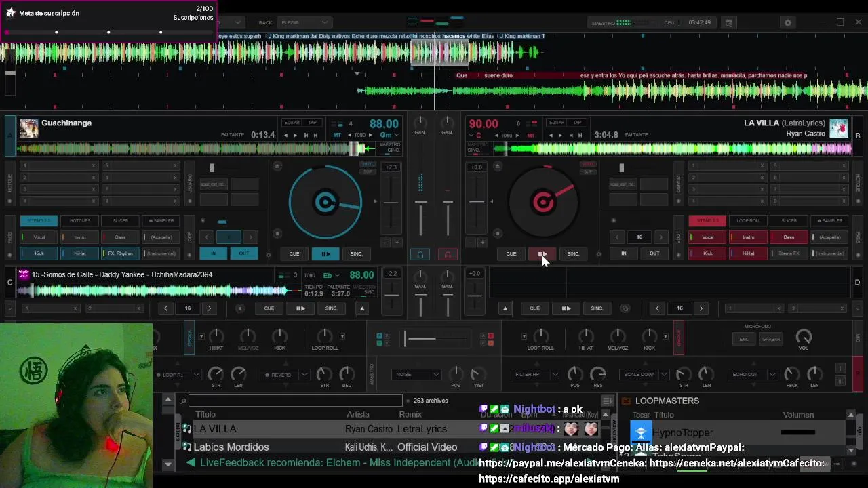Halve loop length on deck B
Screen dimensions: 868x488
[x=617, y=237]
